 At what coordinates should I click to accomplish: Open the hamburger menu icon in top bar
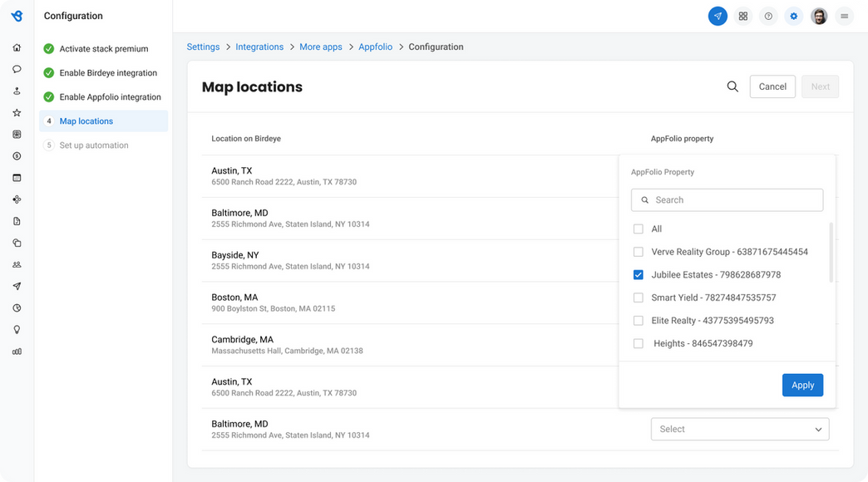pos(844,16)
